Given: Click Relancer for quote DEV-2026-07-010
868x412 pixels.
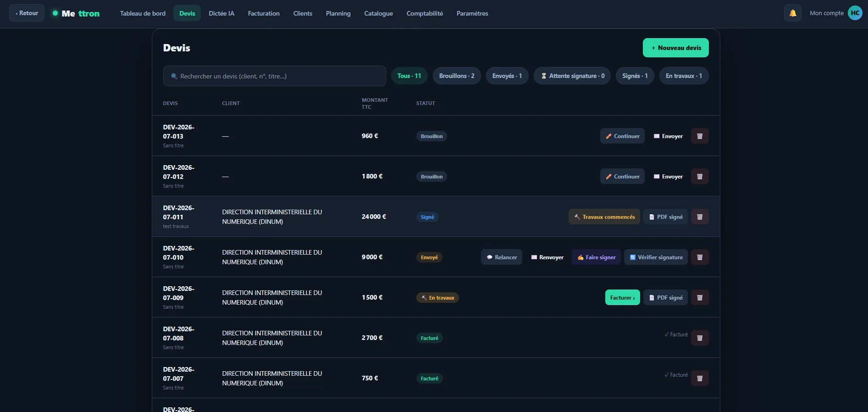Looking at the screenshot, I should [502, 257].
